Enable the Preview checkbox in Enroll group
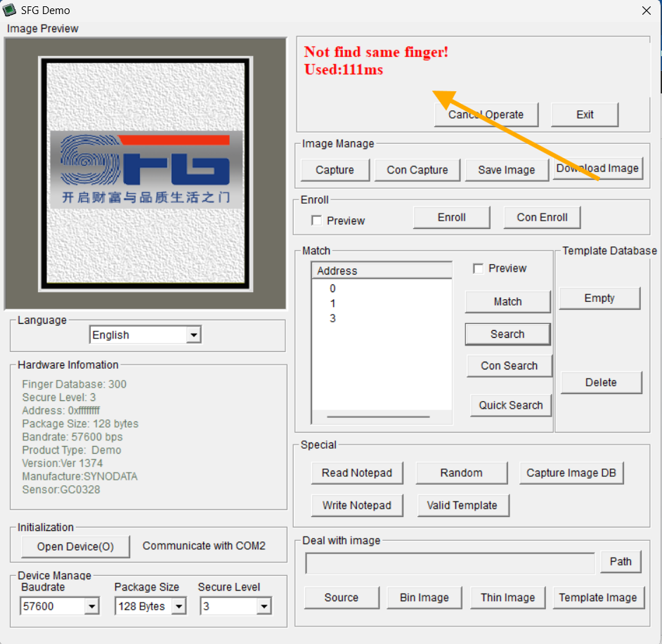 [316, 221]
